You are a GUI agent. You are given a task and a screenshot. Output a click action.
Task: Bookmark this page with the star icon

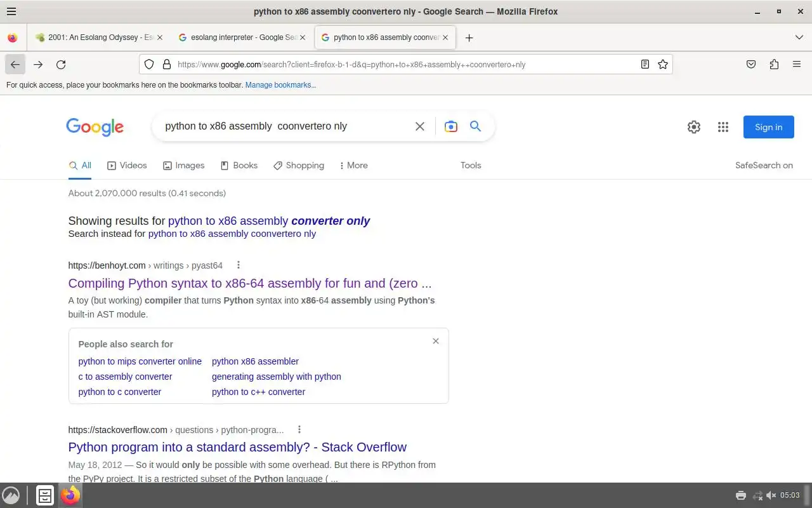click(x=663, y=64)
